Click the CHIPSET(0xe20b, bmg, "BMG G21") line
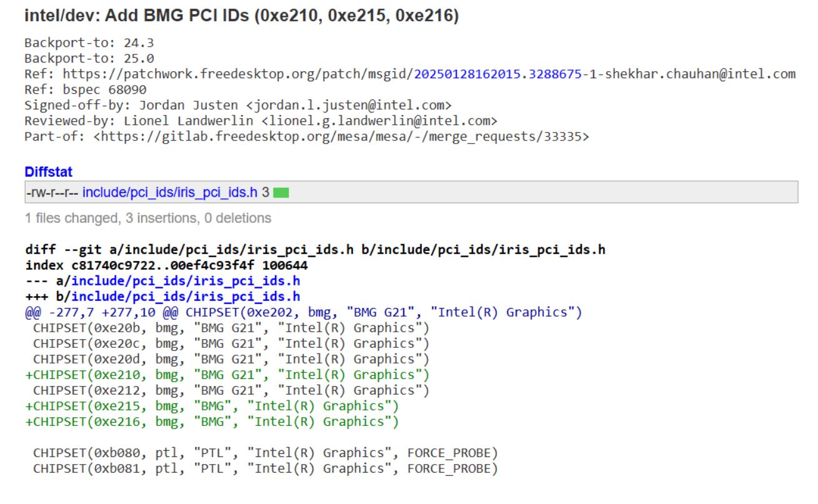Viewport: 818px width, 504px height. [x=231, y=328]
